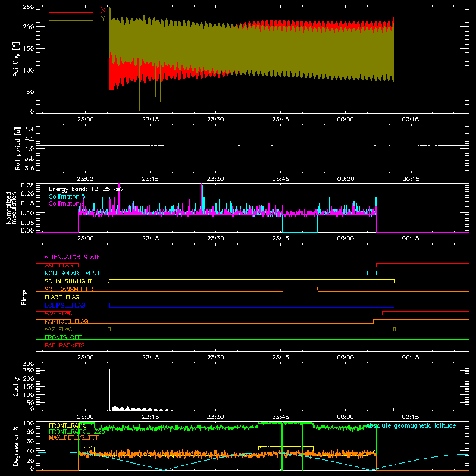The height and width of the screenshot is (476, 476).
Task: Click the Flags axis title
Action: pyautogui.click(x=24, y=297)
